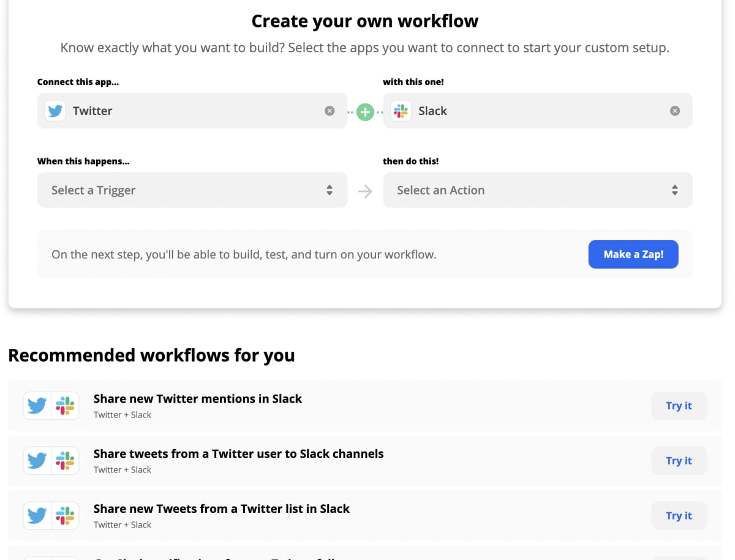Click Slack icon in Twitter list workflow row
The height and width of the screenshot is (560, 735).
[x=65, y=516]
